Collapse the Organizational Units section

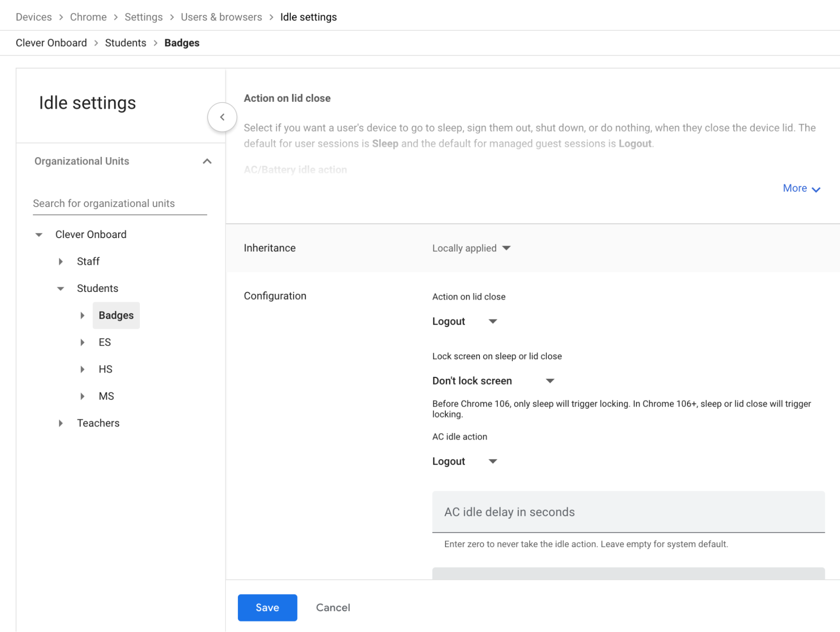coord(206,161)
